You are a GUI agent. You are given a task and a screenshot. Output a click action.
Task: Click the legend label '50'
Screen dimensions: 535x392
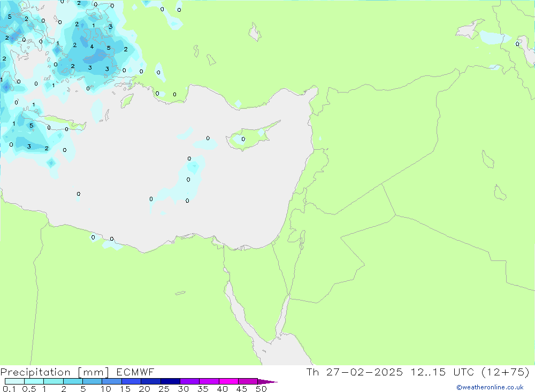pos(261,389)
